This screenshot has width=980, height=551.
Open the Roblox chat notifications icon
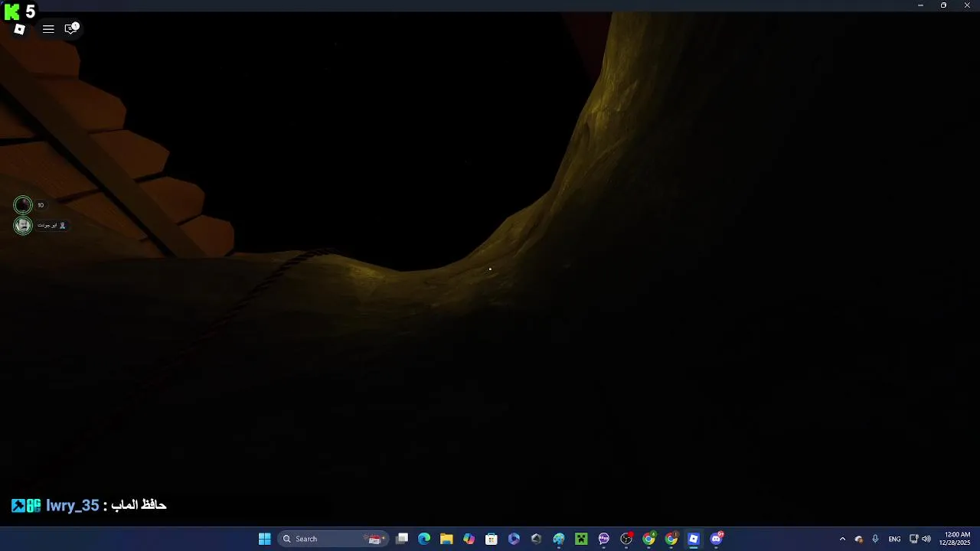[70, 29]
